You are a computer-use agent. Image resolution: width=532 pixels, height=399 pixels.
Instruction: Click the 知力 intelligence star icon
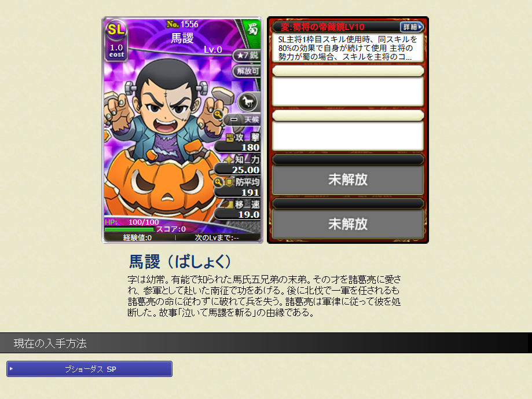[x=229, y=159]
